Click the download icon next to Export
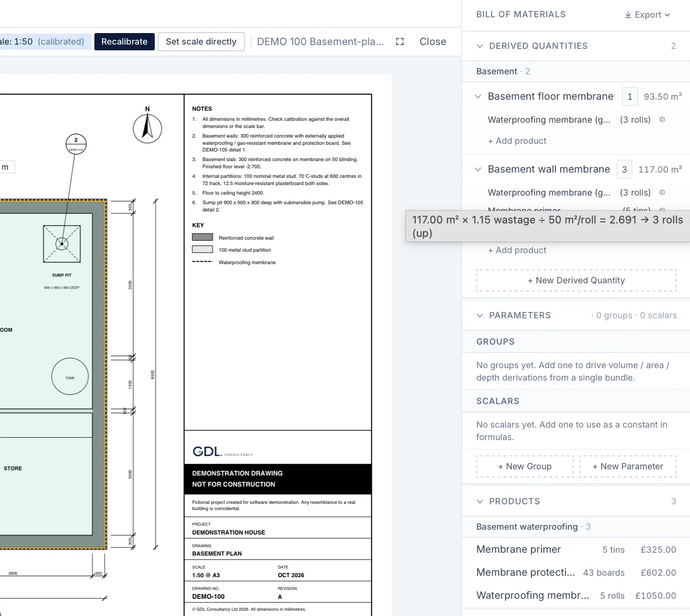Viewport: 690px width, 616px height. pos(628,15)
